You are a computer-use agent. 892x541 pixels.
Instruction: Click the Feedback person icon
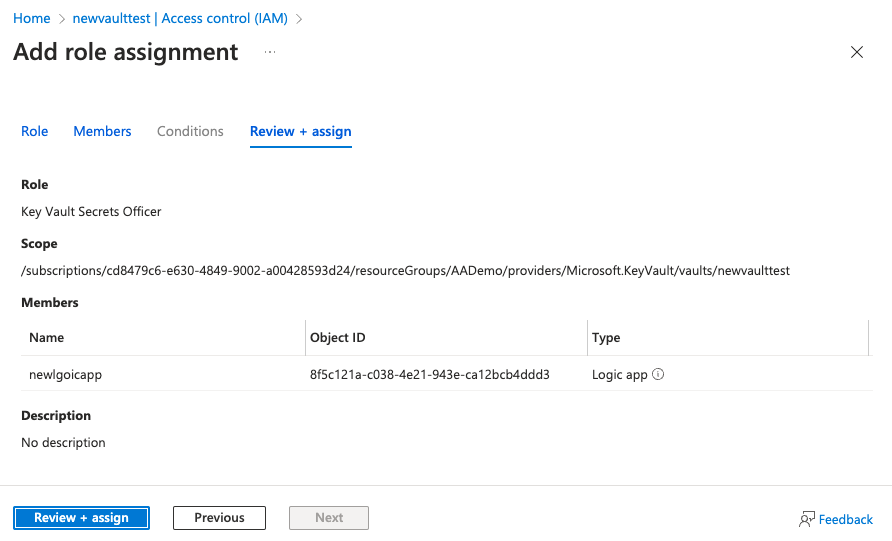click(x=807, y=519)
